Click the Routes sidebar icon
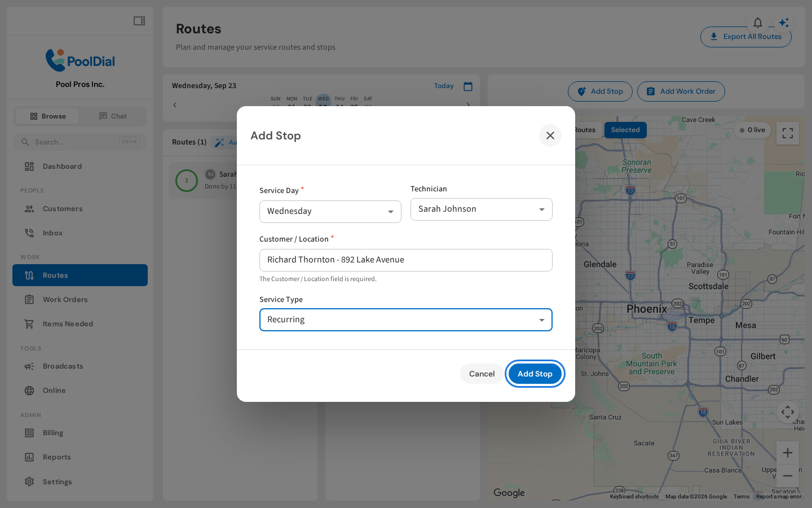Viewport: 812px width, 508px height. (29, 275)
